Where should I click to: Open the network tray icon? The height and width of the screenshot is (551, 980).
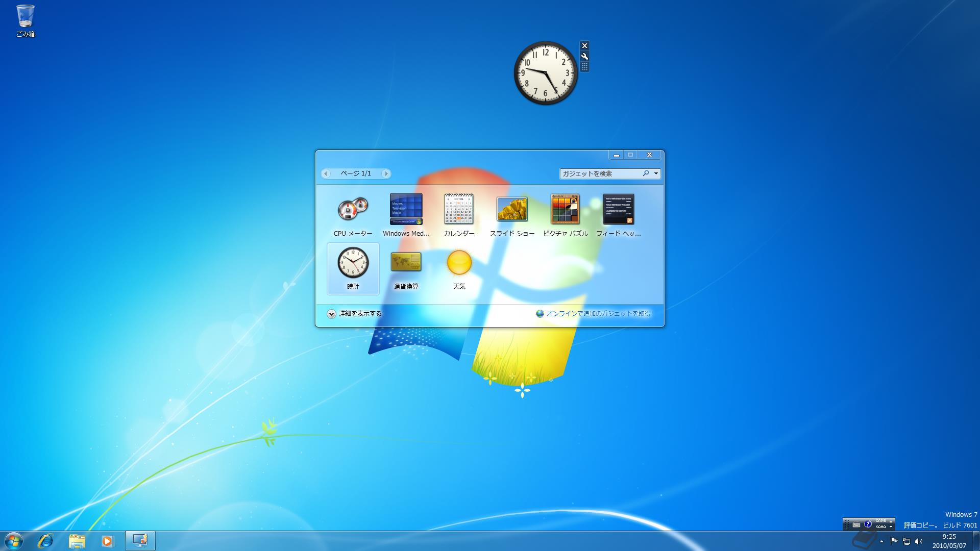click(906, 541)
